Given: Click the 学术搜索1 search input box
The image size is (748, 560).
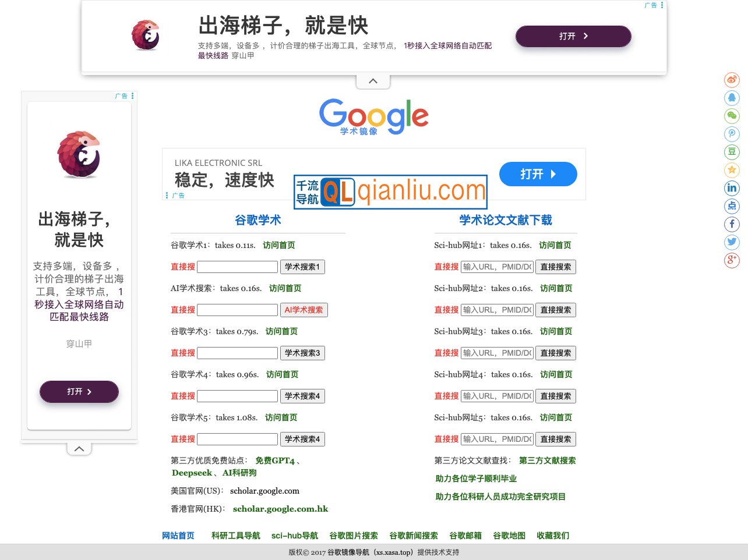Looking at the screenshot, I should tap(237, 267).
